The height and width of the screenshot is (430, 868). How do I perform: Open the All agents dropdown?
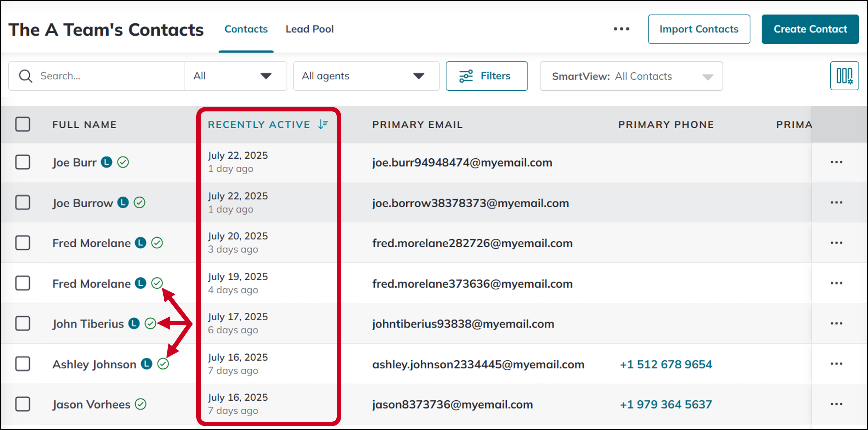coord(366,76)
